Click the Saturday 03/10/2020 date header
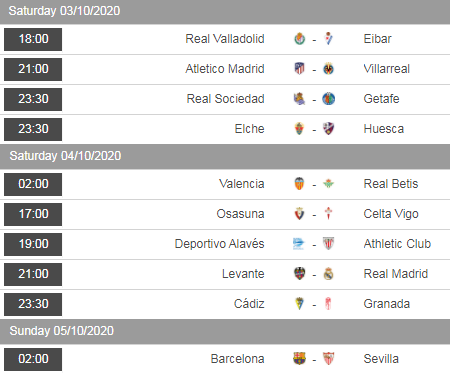Screen dimensions: 450x374 (225, 11)
